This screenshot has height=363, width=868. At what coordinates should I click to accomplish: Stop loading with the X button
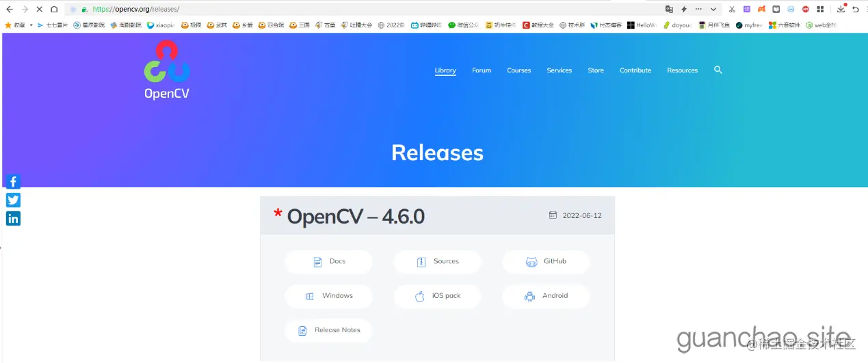[x=39, y=9]
